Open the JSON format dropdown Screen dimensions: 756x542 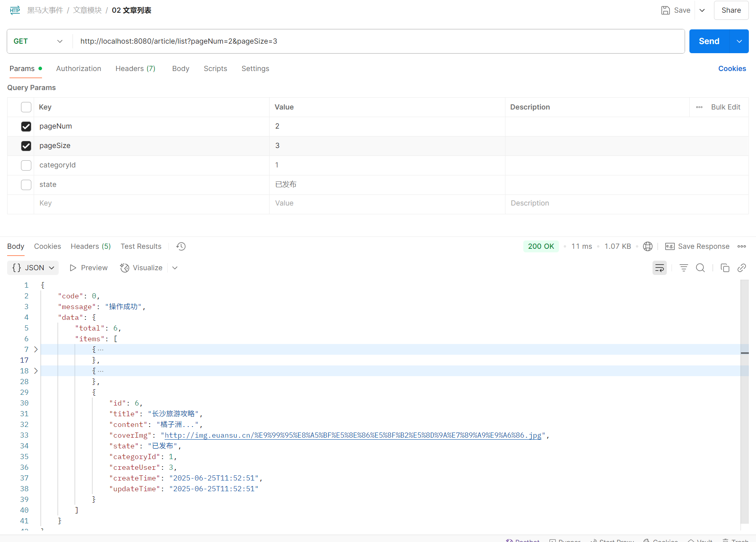coord(33,268)
